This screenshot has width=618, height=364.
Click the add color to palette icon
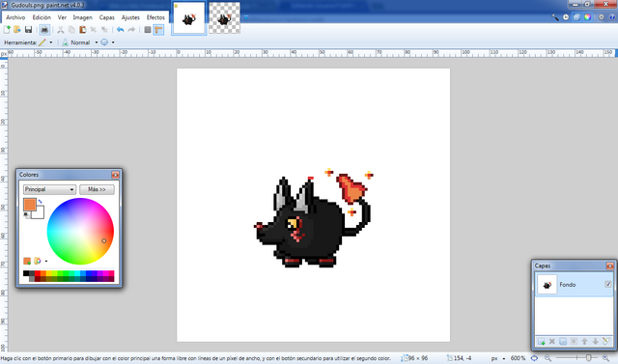point(27,261)
